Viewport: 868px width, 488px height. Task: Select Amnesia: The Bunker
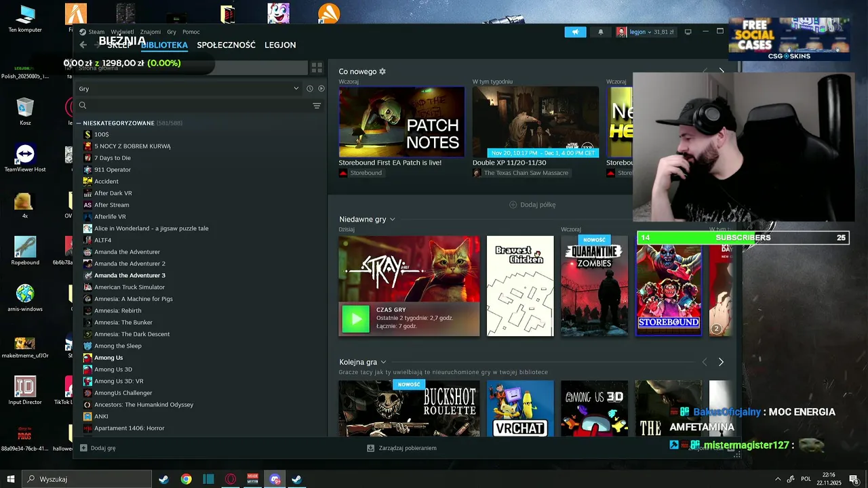(x=123, y=322)
